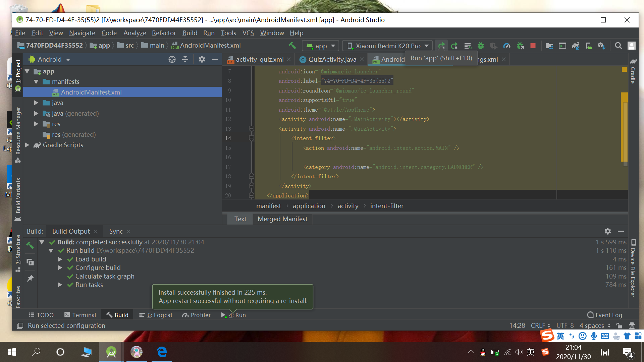The height and width of the screenshot is (362, 644).
Task: Toggle Device File Explorer panel
Action: 633,268
